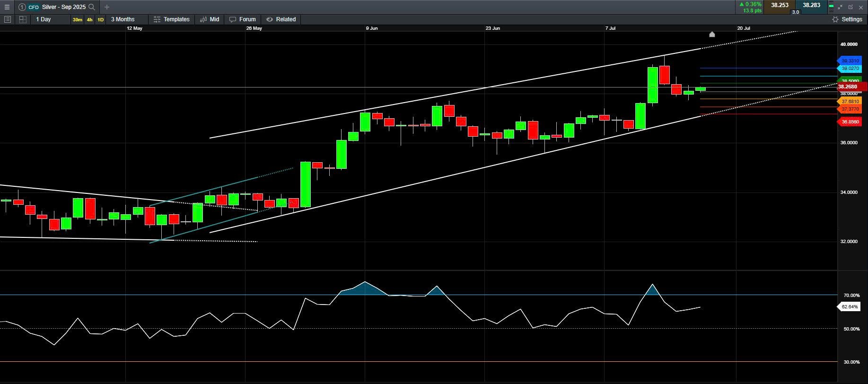Image resolution: width=868 pixels, height=384 pixels.
Task: Click the 20 Jul date label
Action: (744, 28)
